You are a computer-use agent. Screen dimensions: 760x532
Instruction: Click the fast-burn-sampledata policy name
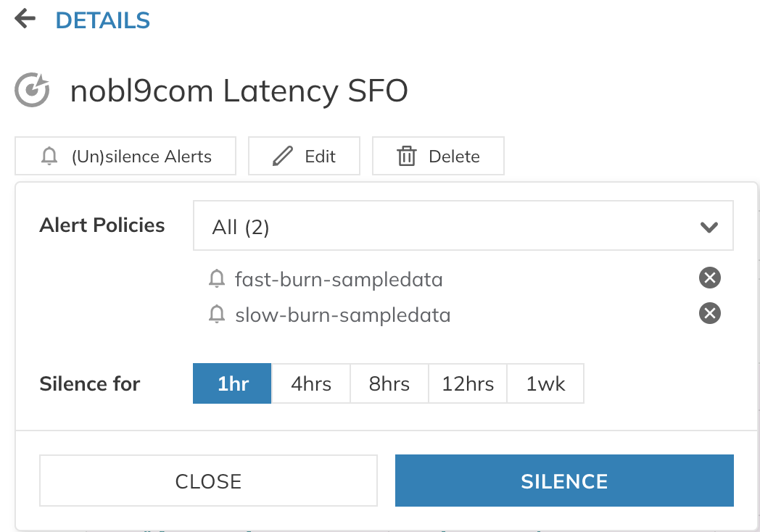tap(339, 278)
